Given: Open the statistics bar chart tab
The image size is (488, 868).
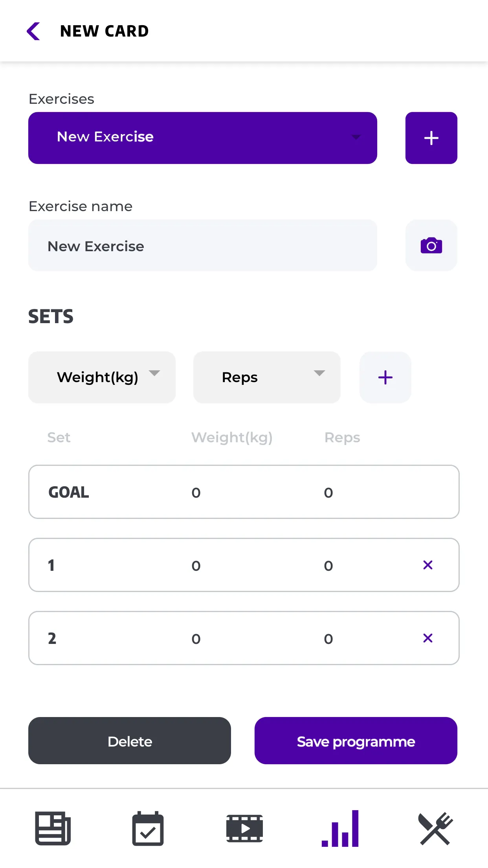Looking at the screenshot, I should (x=340, y=828).
